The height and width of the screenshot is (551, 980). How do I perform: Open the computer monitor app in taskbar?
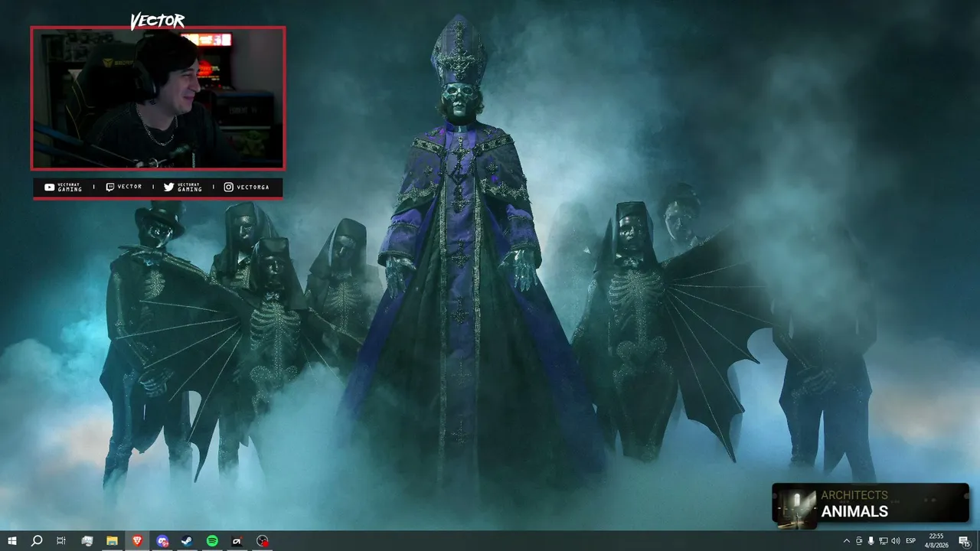(x=87, y=541)
